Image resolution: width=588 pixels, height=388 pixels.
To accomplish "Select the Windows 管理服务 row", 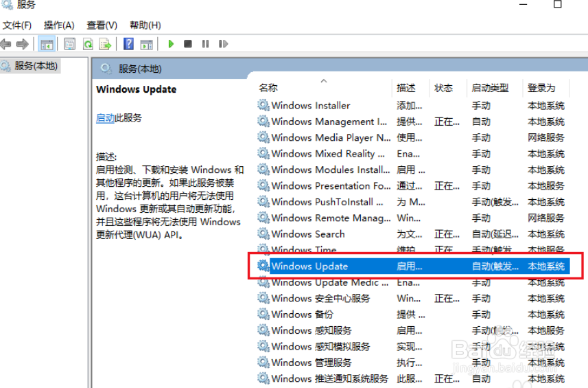I will tap(413, 363).
